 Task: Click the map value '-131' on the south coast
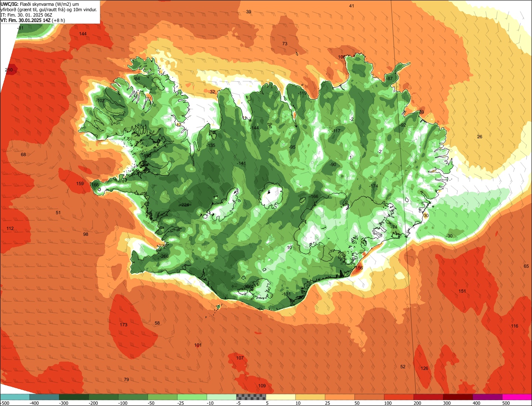pyautogui.click(x=286, y=294)
